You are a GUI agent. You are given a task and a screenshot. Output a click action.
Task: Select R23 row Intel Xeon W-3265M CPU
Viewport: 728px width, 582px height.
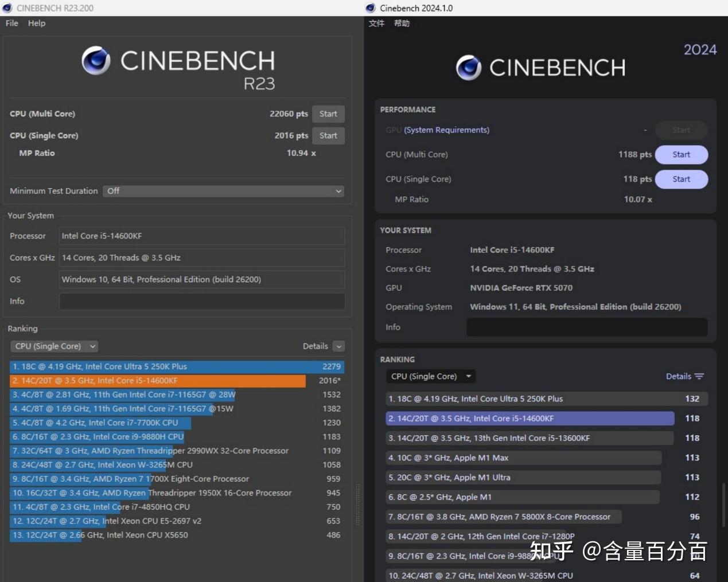[x=177, y=465]
